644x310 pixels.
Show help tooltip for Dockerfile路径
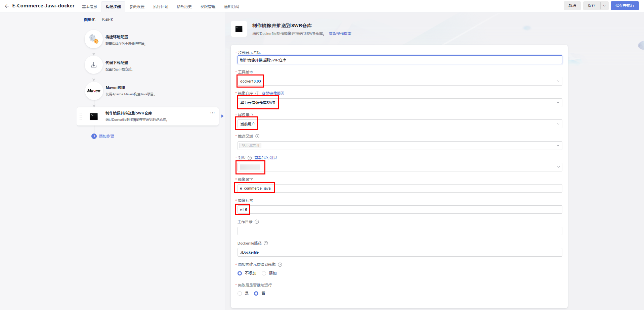tap(266, 243)
